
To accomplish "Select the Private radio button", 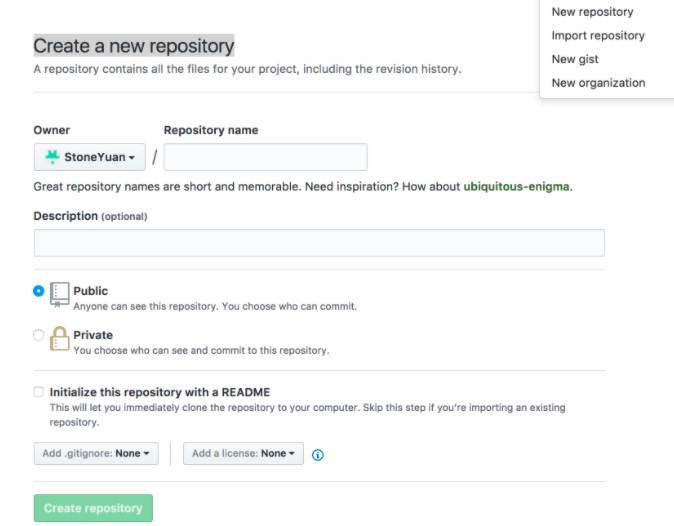I will pos(39,336).
